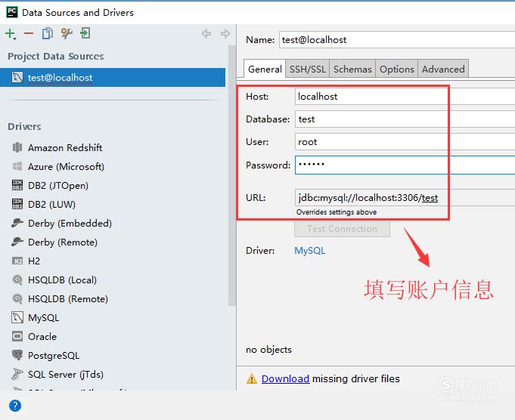Select DB2 (LUW) driver entry

51,204
